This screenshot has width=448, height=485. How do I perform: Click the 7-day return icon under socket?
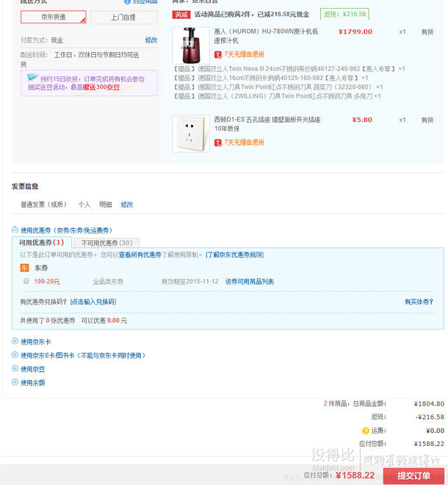pos(218,142)
